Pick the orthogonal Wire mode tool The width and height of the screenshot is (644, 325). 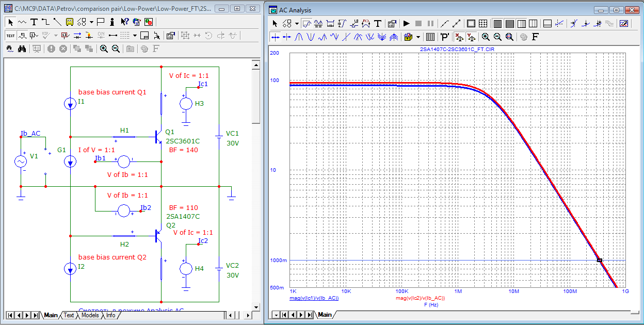45,22
